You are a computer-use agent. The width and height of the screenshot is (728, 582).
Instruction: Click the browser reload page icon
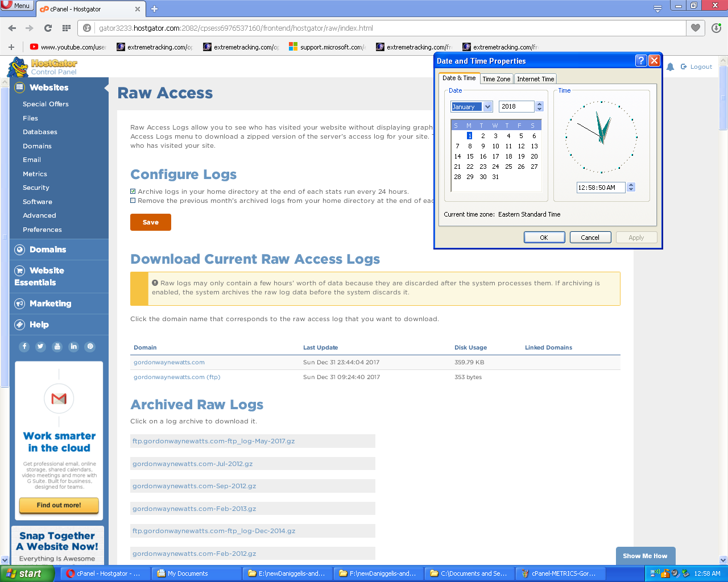(x=48, y=28)
